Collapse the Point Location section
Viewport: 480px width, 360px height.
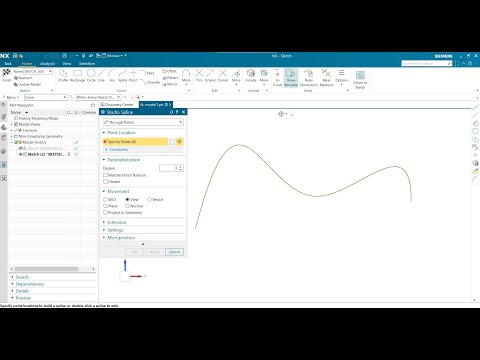point(104,133)
